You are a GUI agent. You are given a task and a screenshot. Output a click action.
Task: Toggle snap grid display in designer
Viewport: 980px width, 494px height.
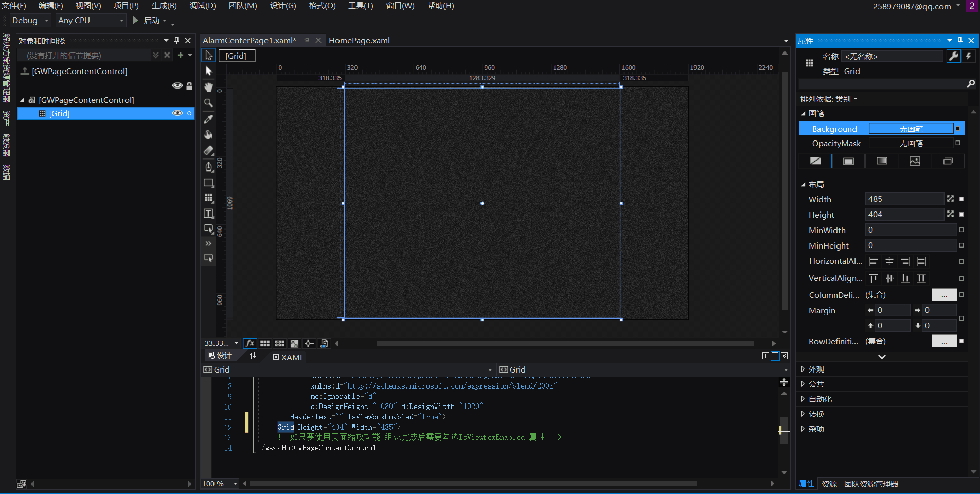pos(265,343)
